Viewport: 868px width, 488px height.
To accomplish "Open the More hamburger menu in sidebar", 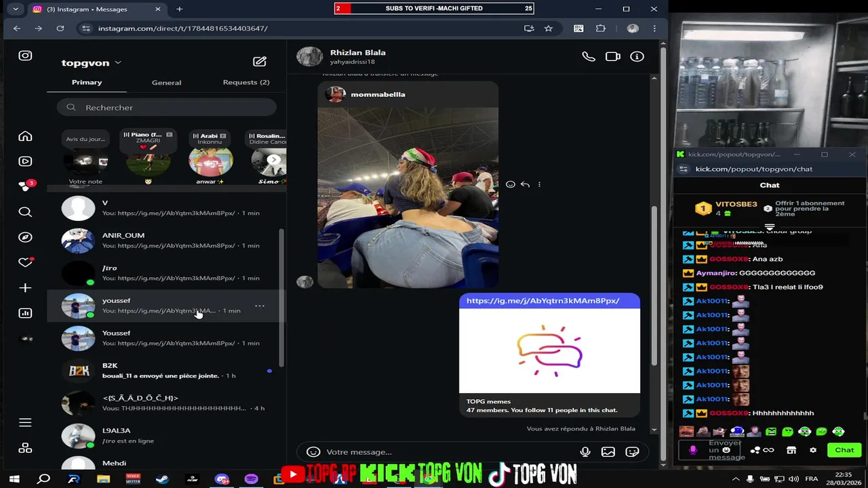I will point(25,422).
